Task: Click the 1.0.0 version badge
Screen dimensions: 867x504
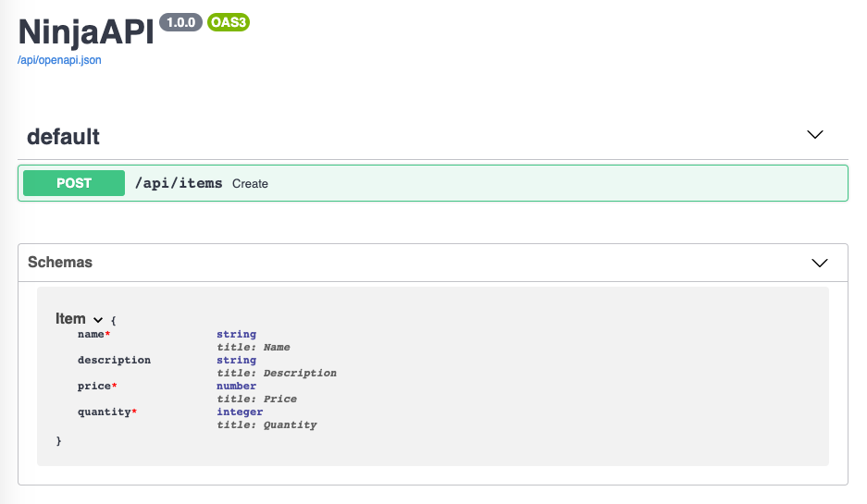Action: (180, 22)
